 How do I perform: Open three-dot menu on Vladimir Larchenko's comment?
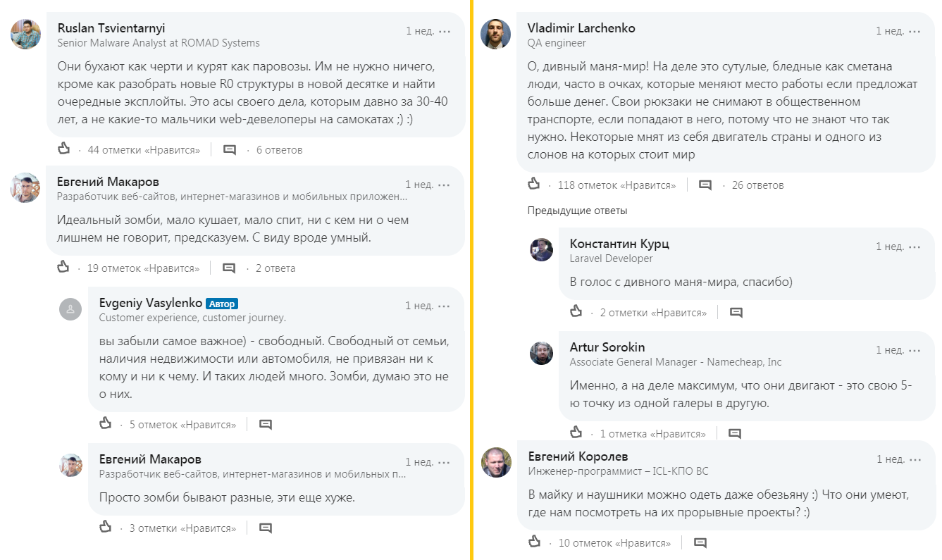[914, 32]
